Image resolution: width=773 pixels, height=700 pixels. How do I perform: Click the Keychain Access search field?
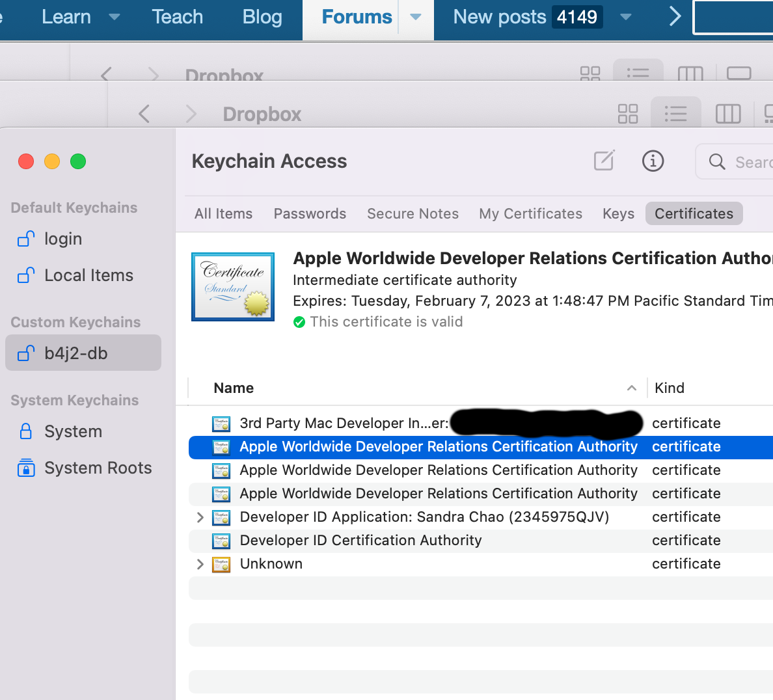click(748, 162)
